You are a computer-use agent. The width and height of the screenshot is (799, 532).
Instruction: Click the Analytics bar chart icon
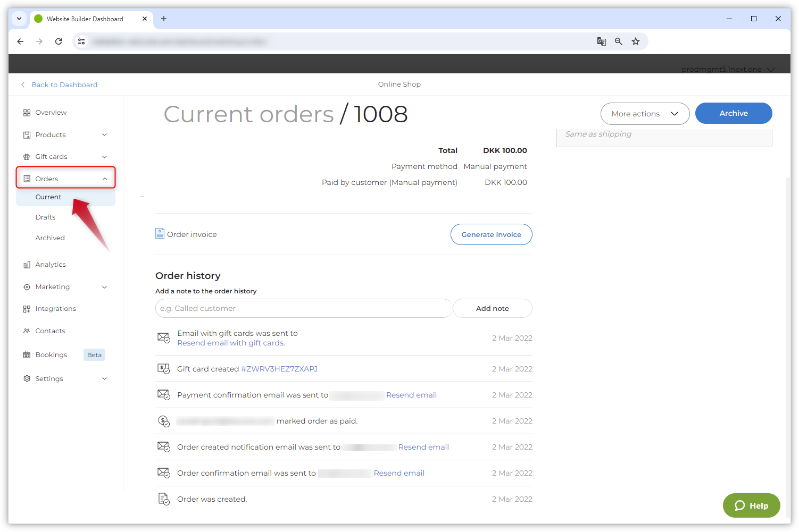tap(27, 265)
